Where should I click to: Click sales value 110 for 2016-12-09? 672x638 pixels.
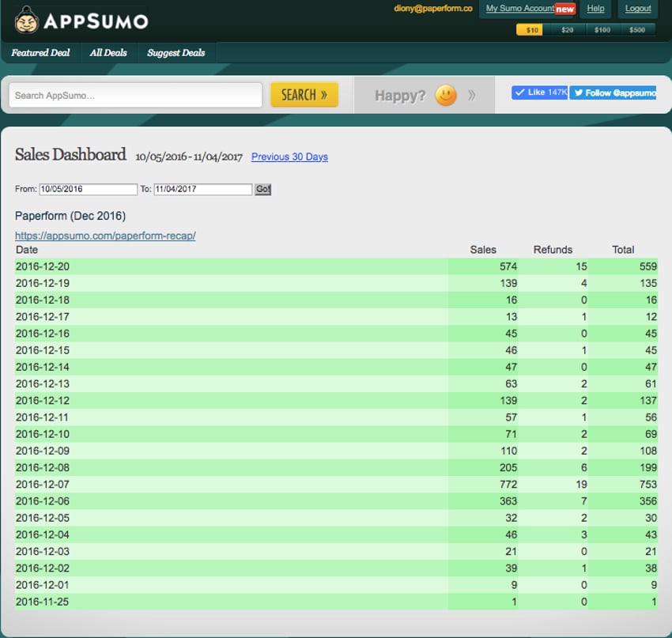click(x=508, y=451)
